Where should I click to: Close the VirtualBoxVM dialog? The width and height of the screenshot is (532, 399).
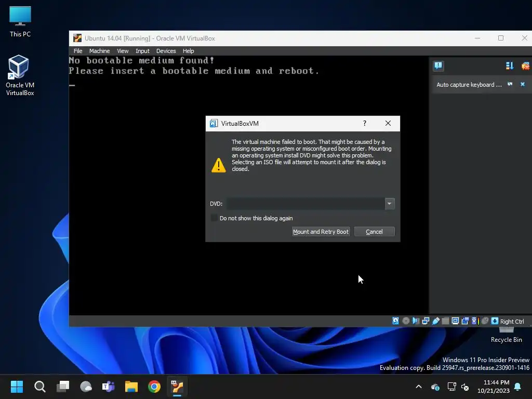(x=388, y=123)
